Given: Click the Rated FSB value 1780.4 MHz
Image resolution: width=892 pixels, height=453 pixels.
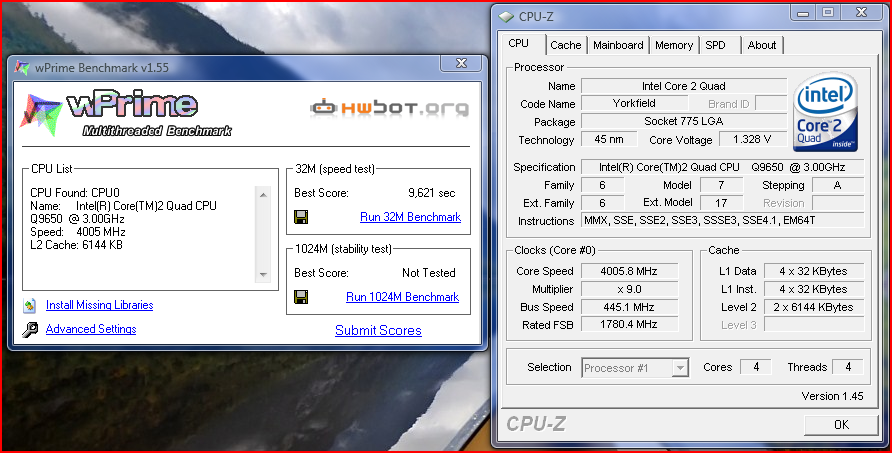Looking at the screenshot, I should pyautogui.click(x=629, y=324).
